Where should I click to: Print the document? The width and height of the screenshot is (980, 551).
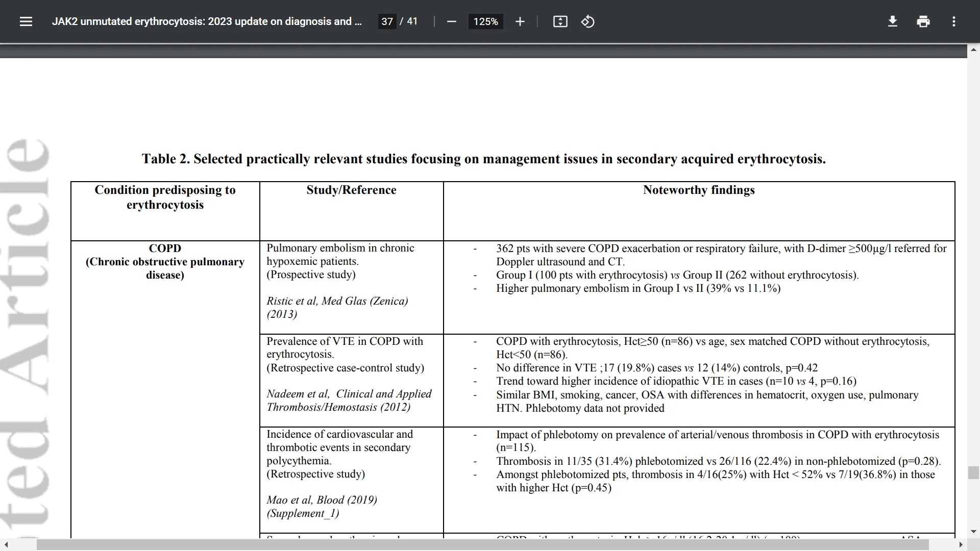coord(923,21)
